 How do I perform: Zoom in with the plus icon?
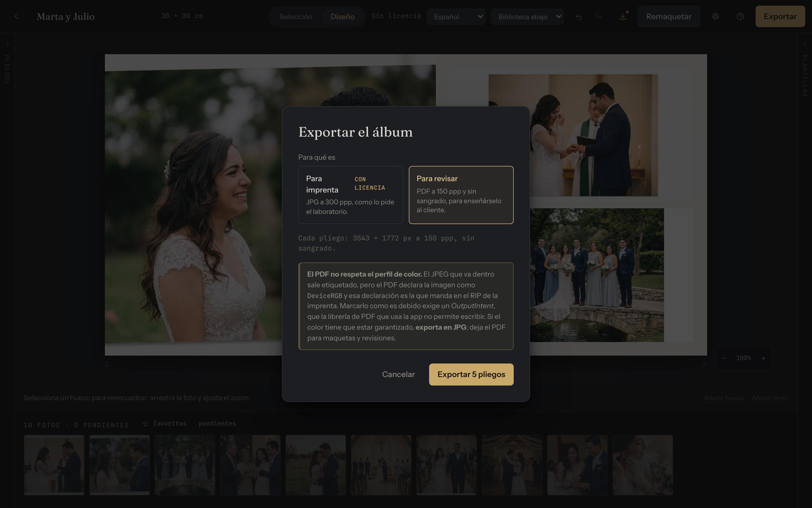click(x=763, y=358)
